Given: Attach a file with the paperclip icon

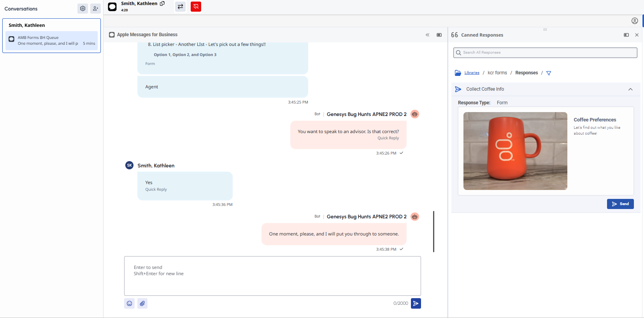Looking at the screenshot, I should (142, 304).
